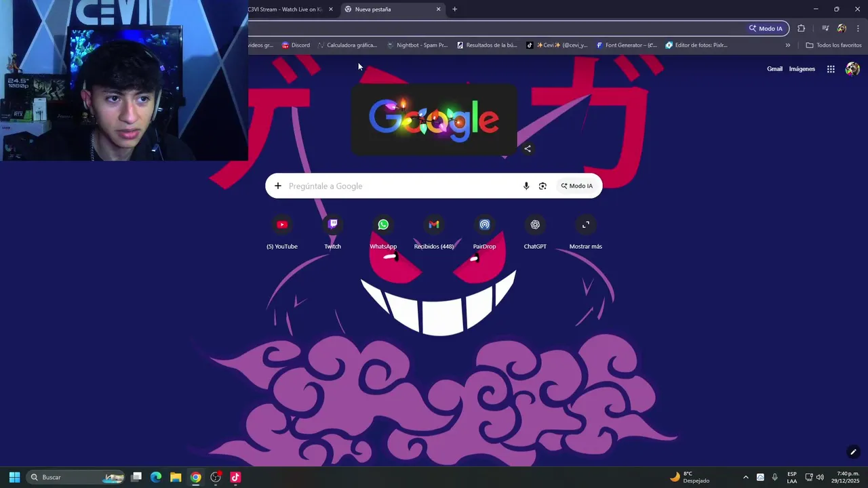Select the Chrome taskbar icon

coord(195,477)
